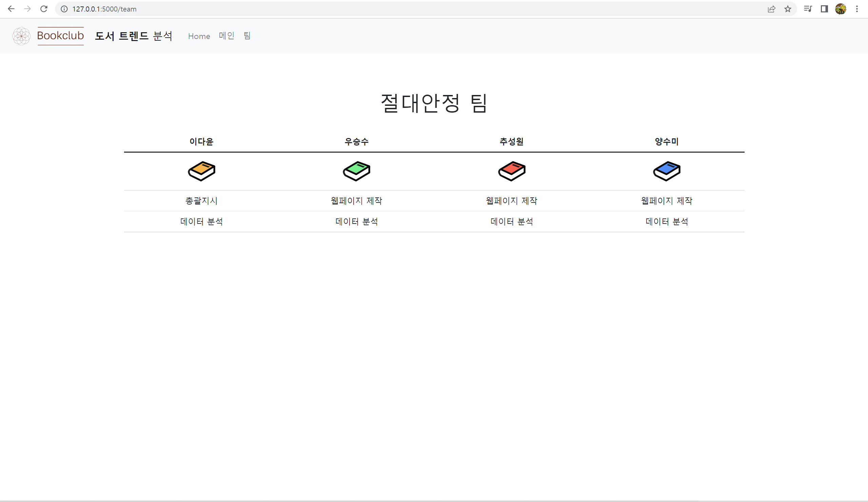868x502 pixels.
Task: Reload the current page
Action: click(44, 8)
